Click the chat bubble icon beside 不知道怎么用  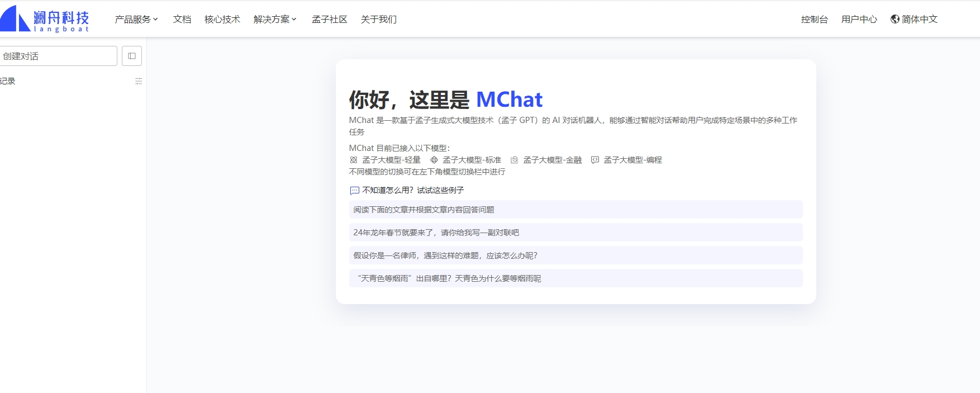355,191
